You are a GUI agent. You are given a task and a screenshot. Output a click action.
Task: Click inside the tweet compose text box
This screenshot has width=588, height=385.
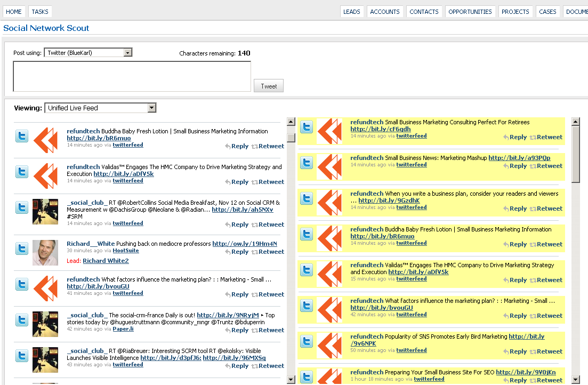coord(132,77)
